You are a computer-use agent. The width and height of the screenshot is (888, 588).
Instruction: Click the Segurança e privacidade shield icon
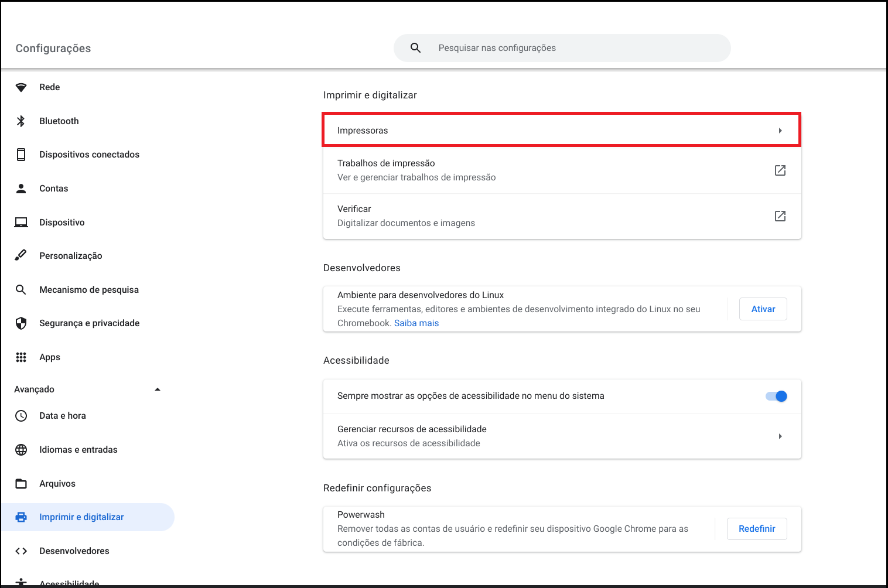point(21,323)
